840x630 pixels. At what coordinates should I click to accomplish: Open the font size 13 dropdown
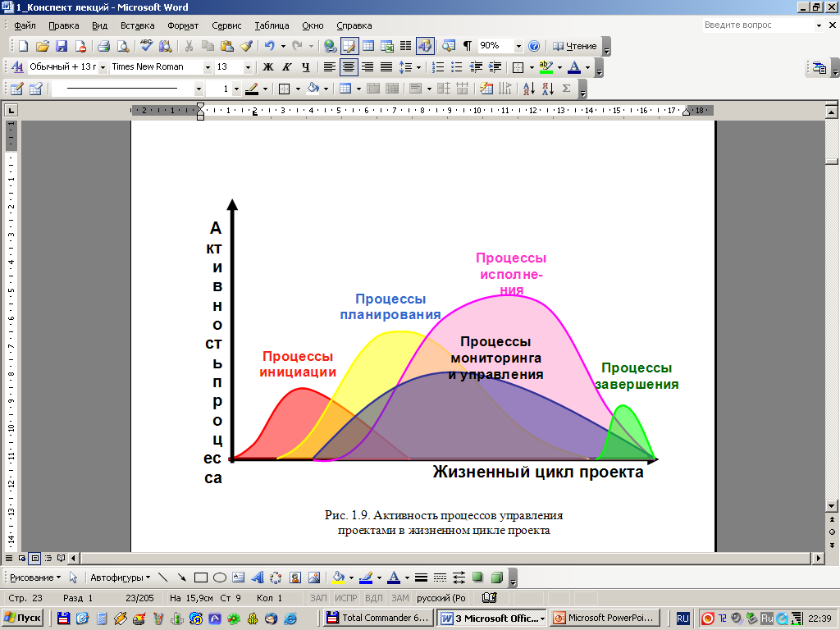click(x=248, y=67)
